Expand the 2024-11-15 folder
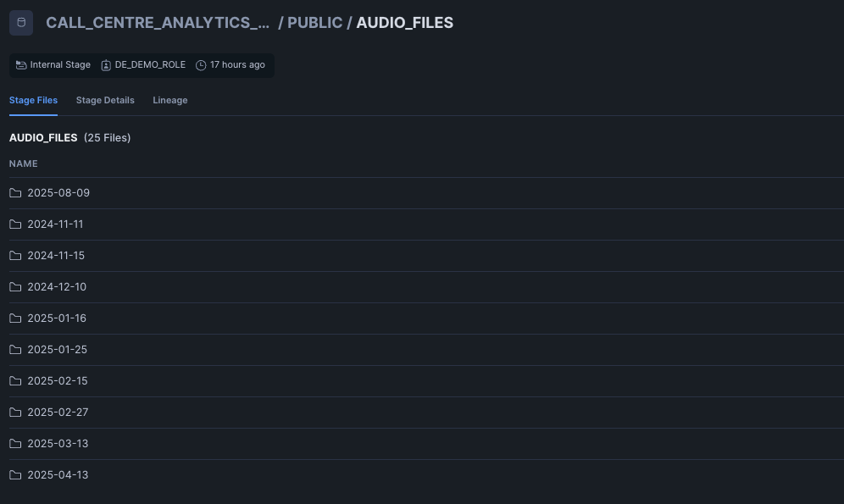The width and height of the screenshot is (844, 504). point(57,255)
